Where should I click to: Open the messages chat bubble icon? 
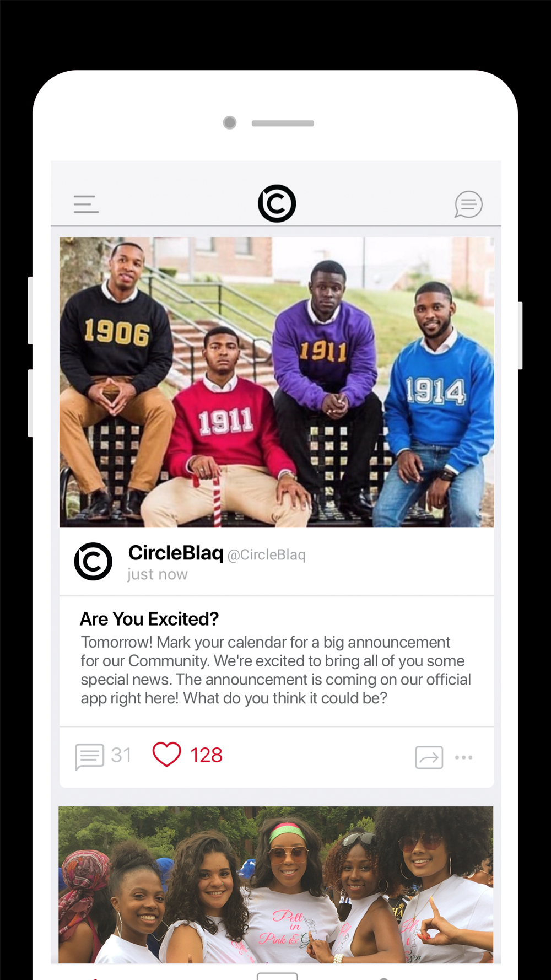click(468, 204)
